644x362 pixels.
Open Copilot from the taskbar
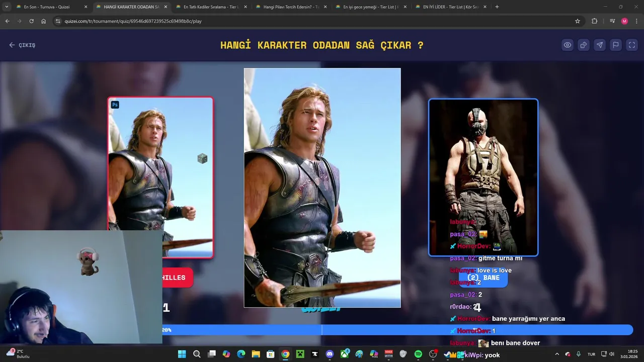(226, 354)
